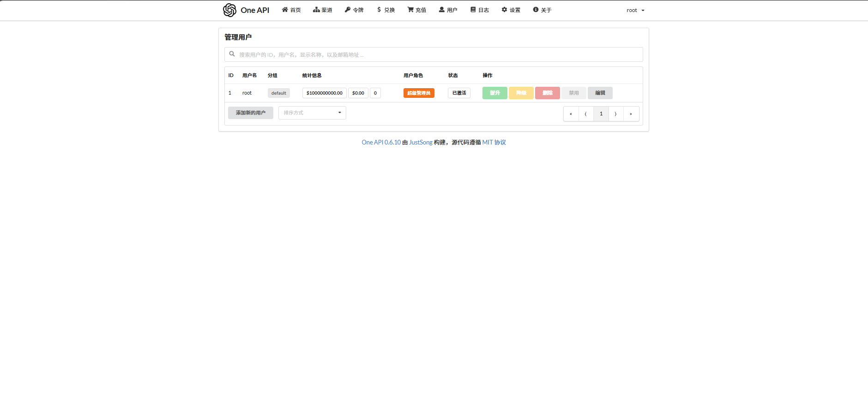868x420 pixels.
Task: Open 设置 settings with gear icon
Action: click(511, 10)
